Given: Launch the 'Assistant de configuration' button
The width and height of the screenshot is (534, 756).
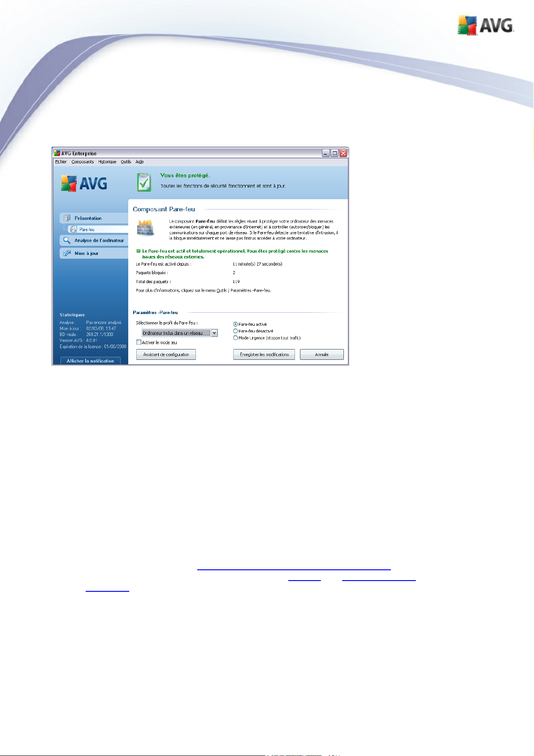Looking at the screenshot, I should tap(166, 354).
